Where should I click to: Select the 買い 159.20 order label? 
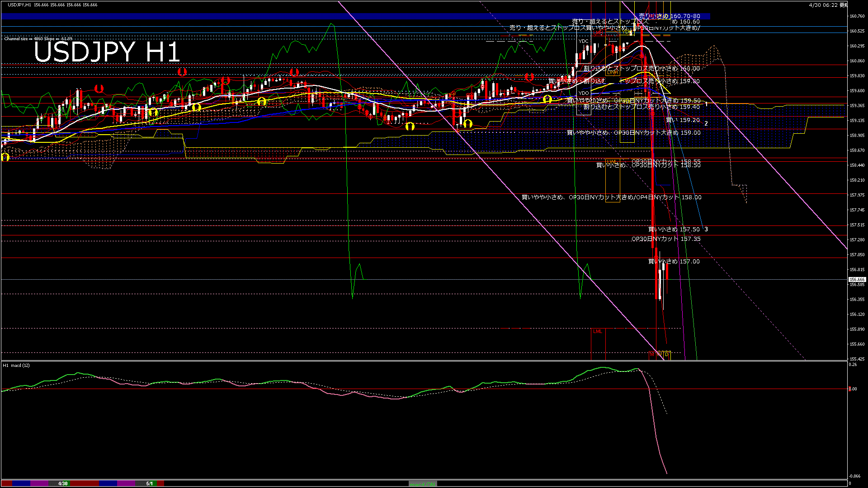coord(683,120)
